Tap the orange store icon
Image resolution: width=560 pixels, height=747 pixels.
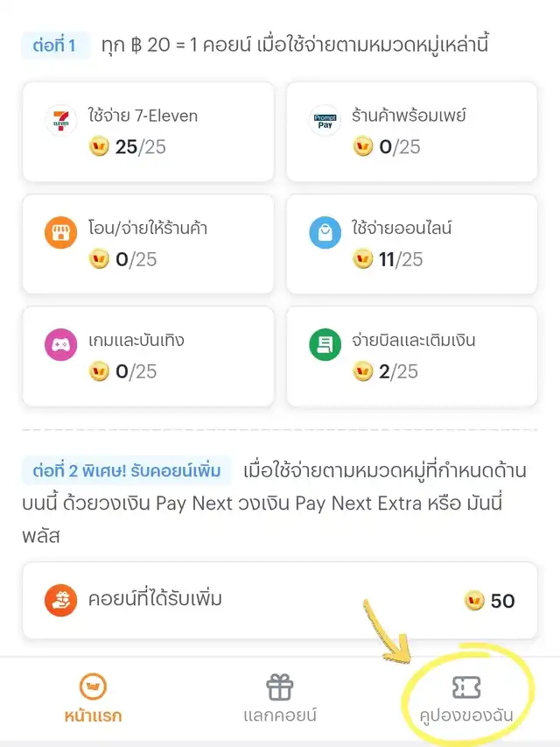(x=60, y=232)
